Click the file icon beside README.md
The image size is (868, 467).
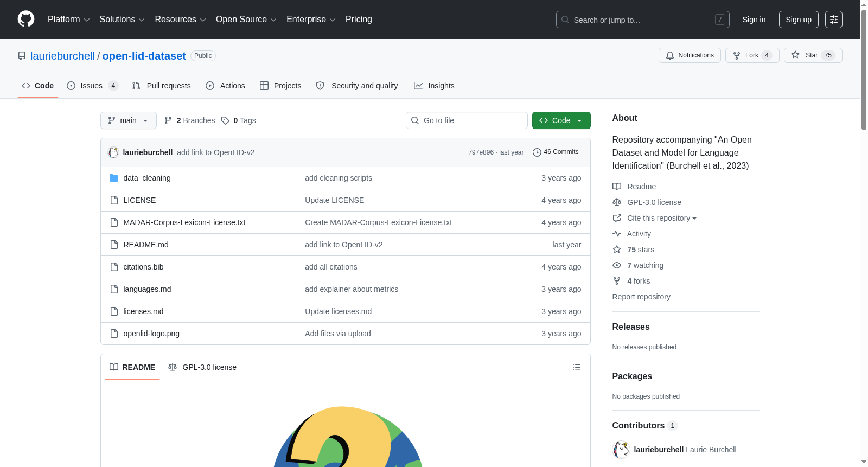point(114,245)
